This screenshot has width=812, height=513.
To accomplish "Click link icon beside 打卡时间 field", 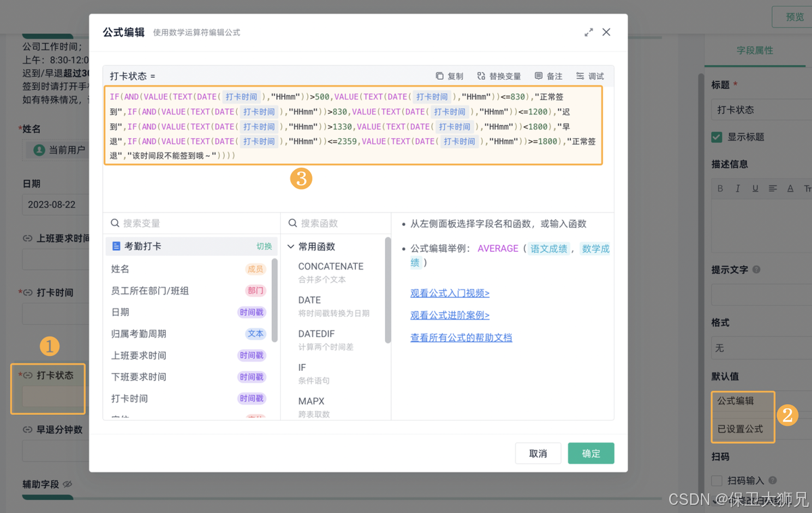I will [28, 293].
